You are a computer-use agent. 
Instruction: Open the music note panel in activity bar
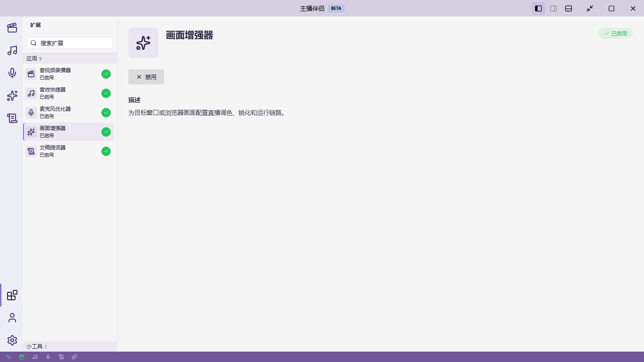(12, 50)
